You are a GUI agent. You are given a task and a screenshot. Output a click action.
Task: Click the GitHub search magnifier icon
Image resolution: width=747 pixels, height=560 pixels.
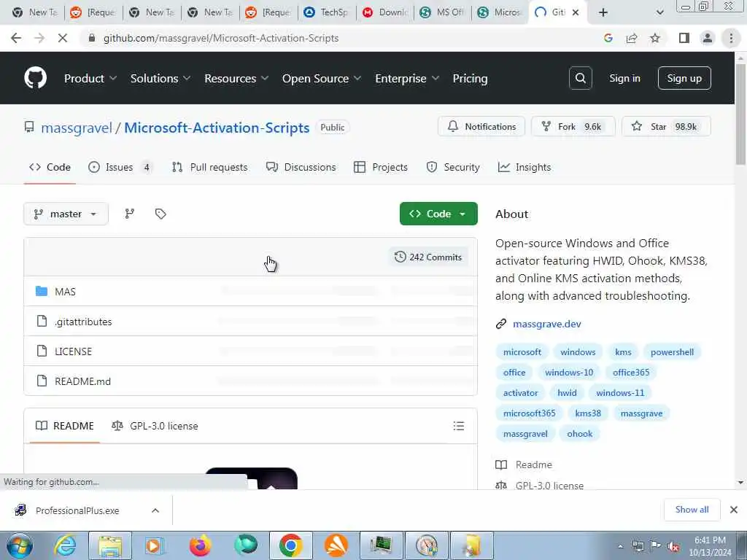[580, 78]
